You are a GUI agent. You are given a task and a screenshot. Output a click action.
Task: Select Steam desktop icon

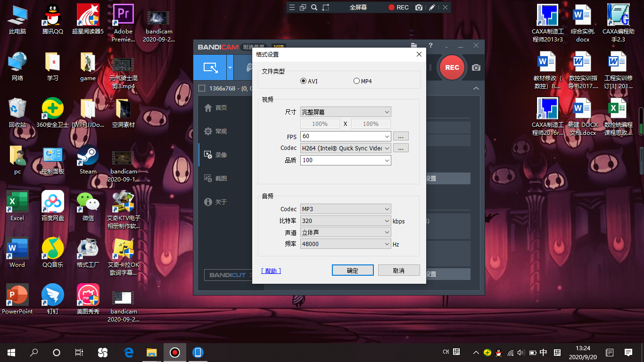click(88, 159)
